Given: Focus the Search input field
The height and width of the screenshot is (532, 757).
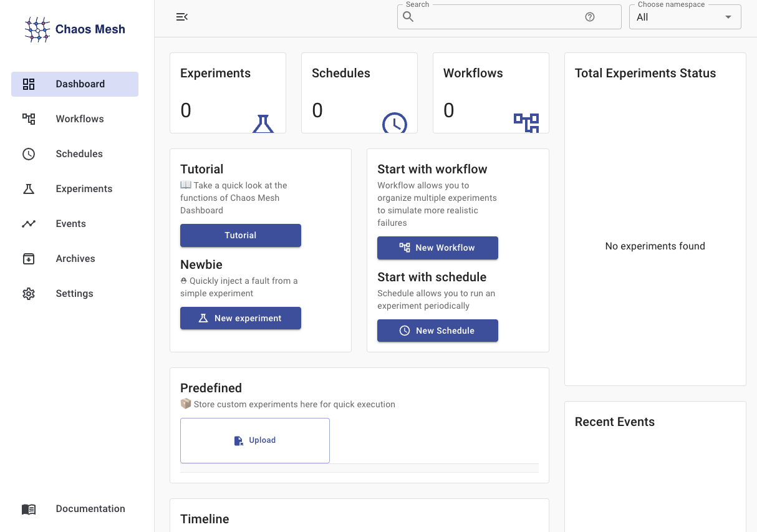Looking at the screenshot, I should coord(499,17).
